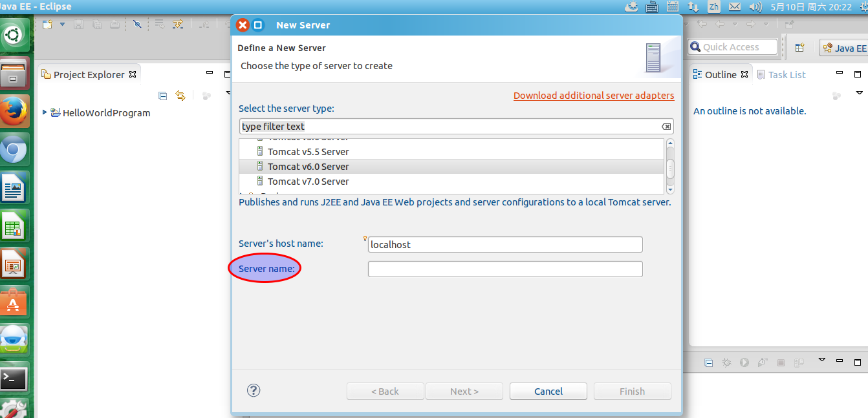This screenshot has height=418, width=868.
Task: Click the debug server bug icon
Action: pos(726,362)
